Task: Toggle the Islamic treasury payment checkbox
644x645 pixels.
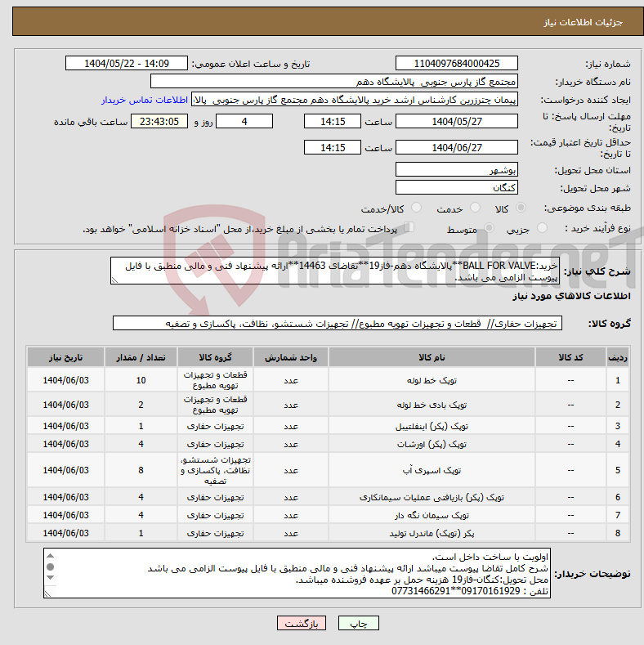Action: pyautogui.click(x=409, y=227)
